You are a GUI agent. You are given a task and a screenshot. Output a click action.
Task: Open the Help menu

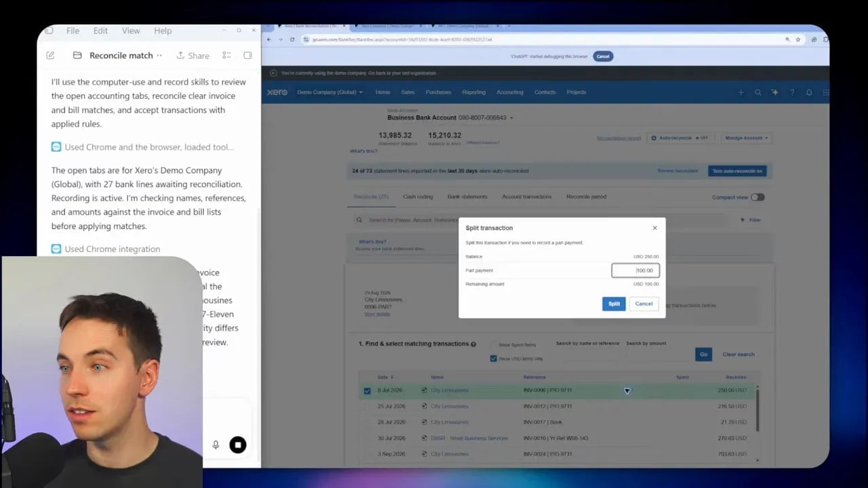click(163, 30)
